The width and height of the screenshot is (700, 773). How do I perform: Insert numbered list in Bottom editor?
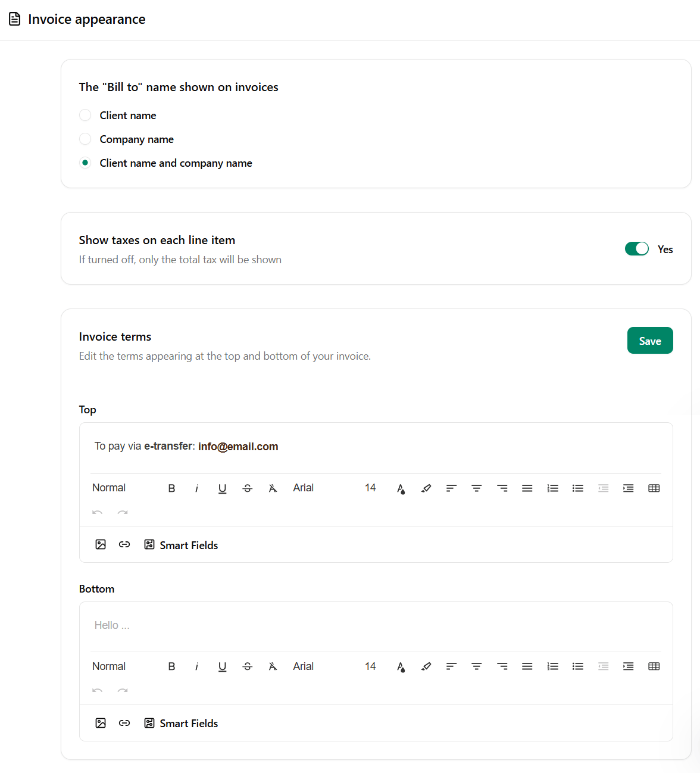click(x=553, y=666)
